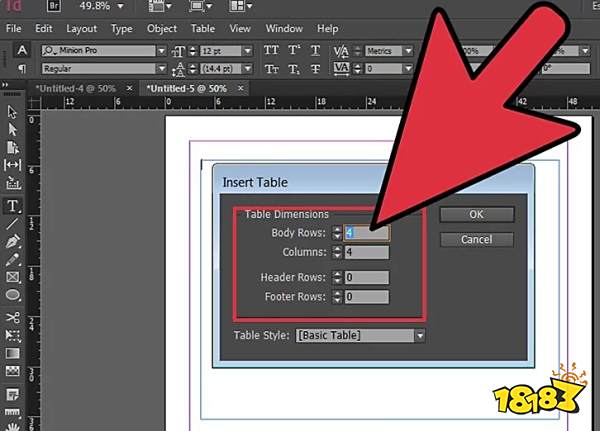600x431 pixels.
Task: Select the Rectangle Frame tool
Action: point(13,277)
